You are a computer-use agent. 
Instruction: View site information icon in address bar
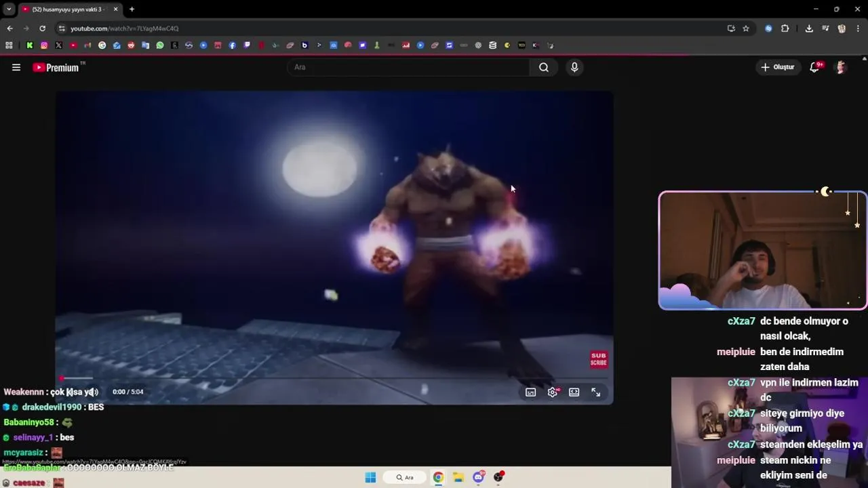pos(62,28)
